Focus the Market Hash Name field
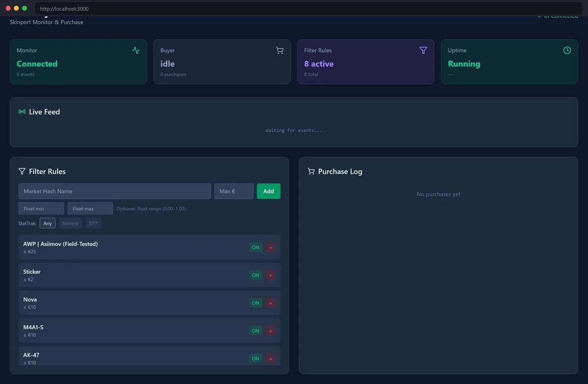The height and width of the screenshot is (384, 588). (115, 191)
